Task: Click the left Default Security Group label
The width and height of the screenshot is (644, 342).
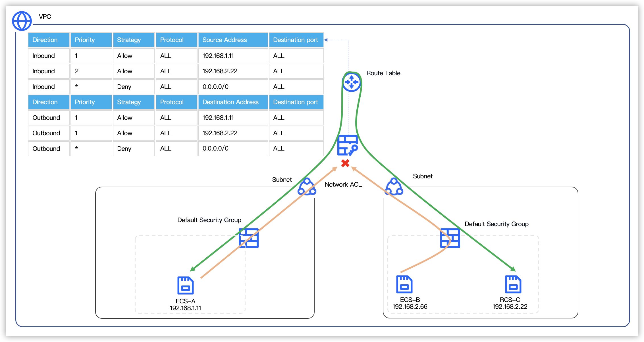Action: 209,220
